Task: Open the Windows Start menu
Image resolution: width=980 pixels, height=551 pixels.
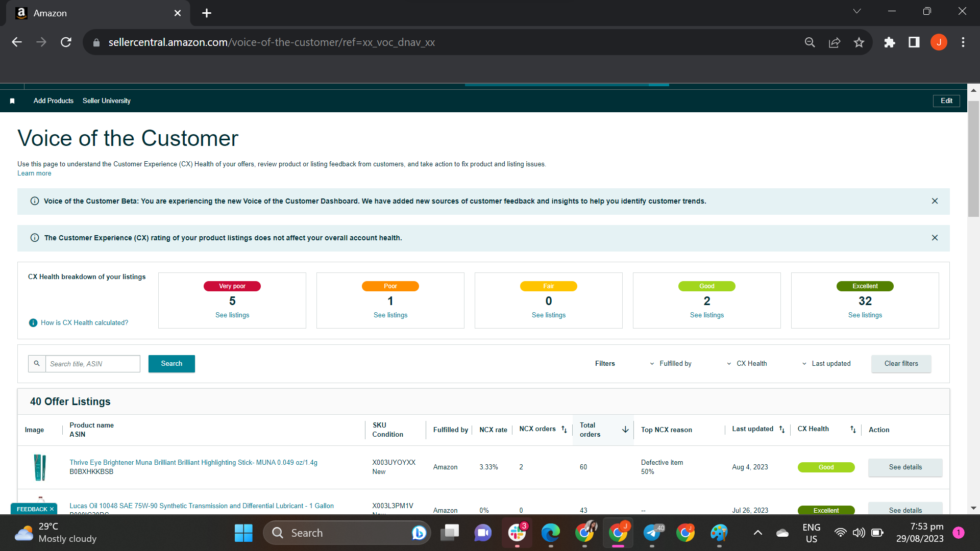Action: 243,533
